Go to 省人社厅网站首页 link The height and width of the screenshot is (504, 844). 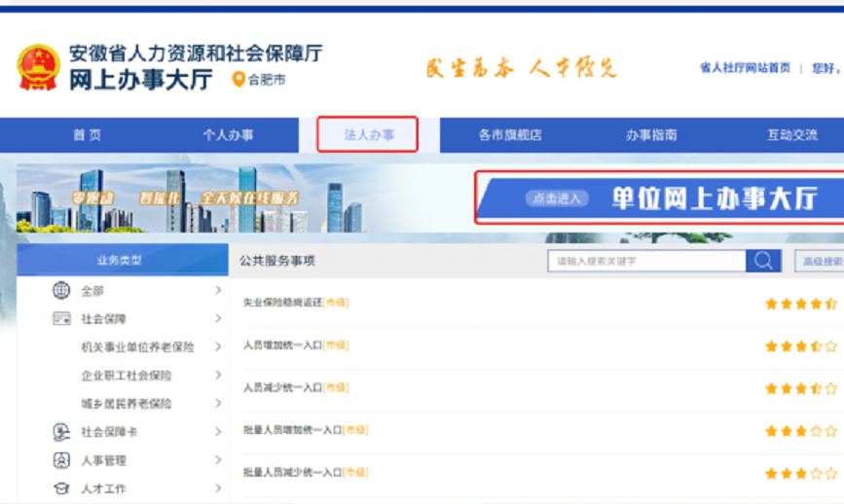point(745,68)
